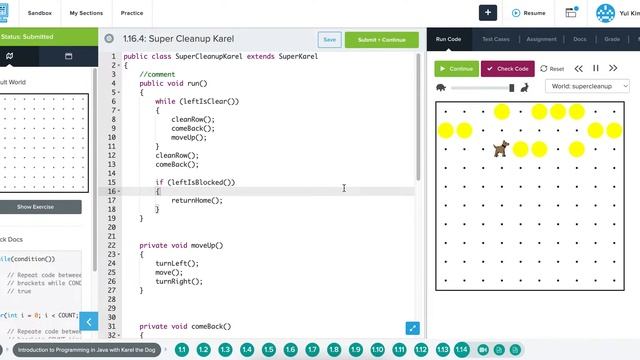Click the while (leftIsClear()) code line
The width and height of the screenshot is (640, 360).
point(197,101)
